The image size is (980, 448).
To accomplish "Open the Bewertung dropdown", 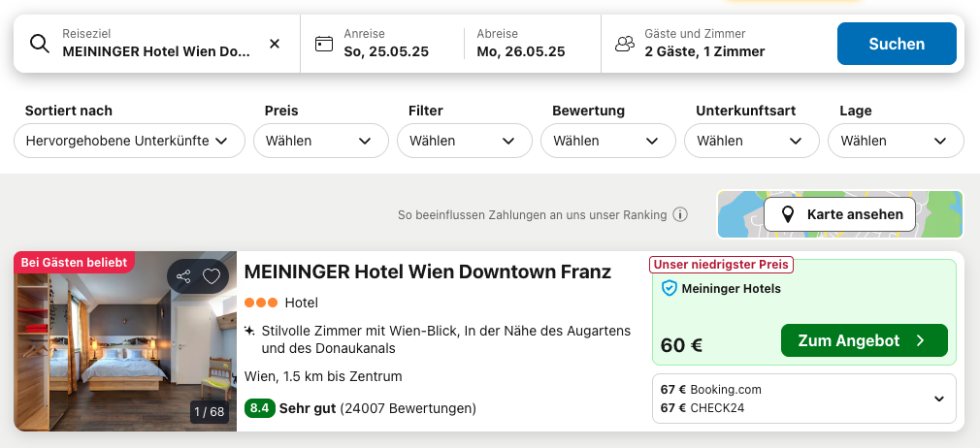I will (x=608, y=141).
